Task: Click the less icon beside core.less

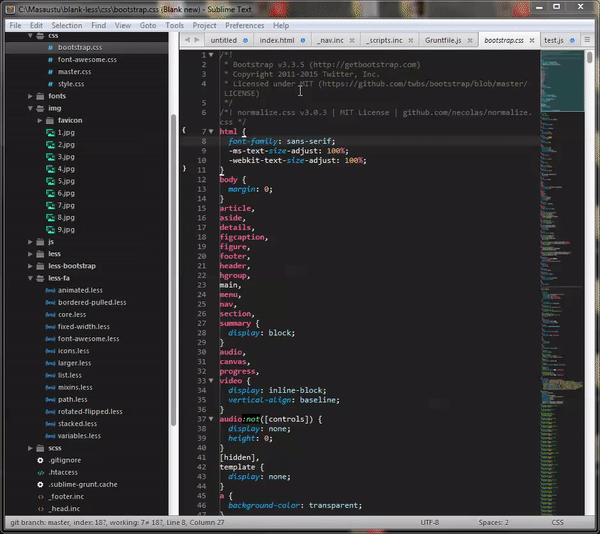Action: pos(50,315)
